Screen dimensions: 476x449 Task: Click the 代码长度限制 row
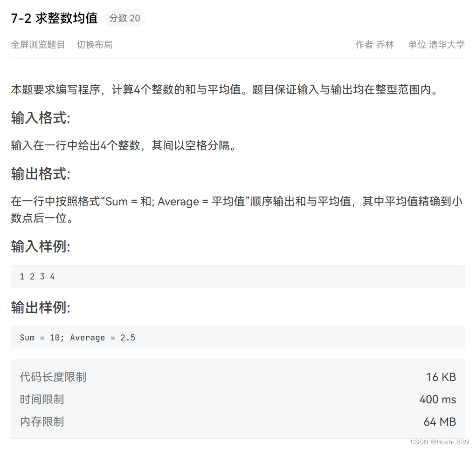[53, 377]
